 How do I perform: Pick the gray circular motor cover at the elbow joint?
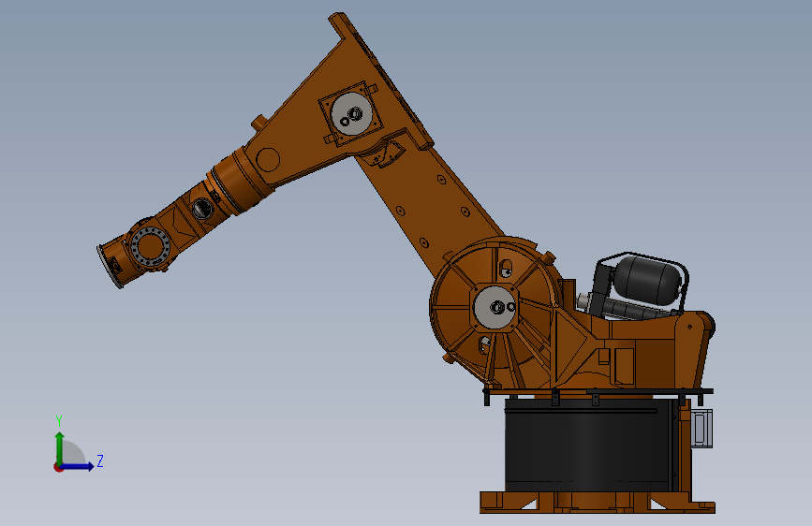[x=351, y=114]
